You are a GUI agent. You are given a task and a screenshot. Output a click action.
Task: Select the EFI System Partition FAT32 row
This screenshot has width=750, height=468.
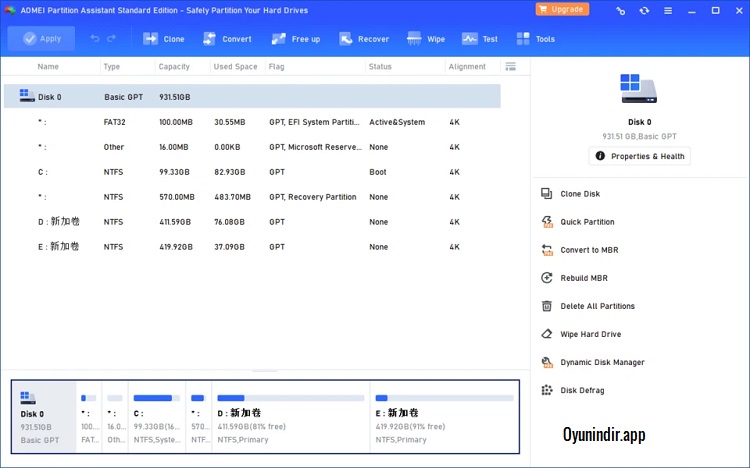click(x=252, y=122)
